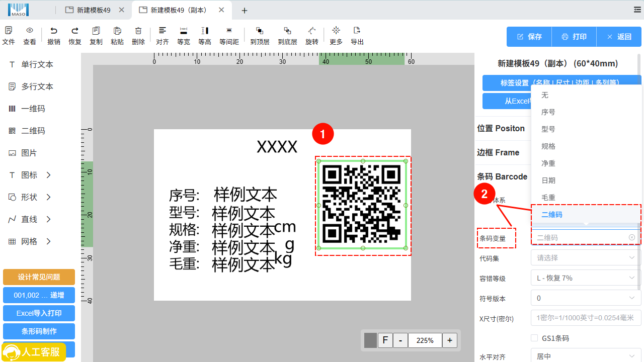
Task: Open the 符号版本 dropdown
Action: [586, 298]
